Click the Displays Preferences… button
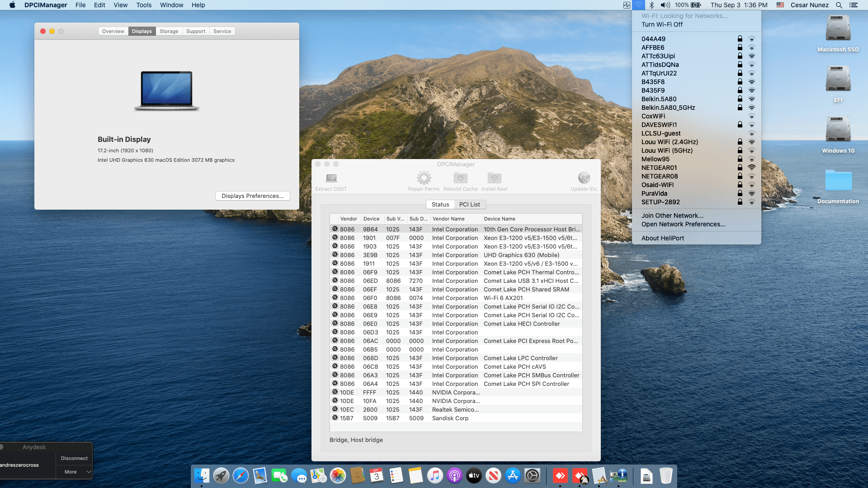The width and height of the screenshot is (868, 488). coord(252,196)
